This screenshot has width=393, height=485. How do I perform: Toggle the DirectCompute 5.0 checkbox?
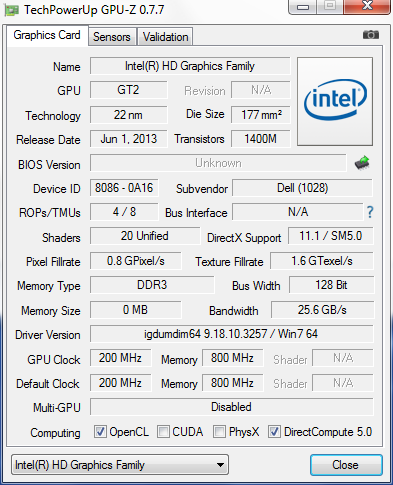tap(274, 432)
